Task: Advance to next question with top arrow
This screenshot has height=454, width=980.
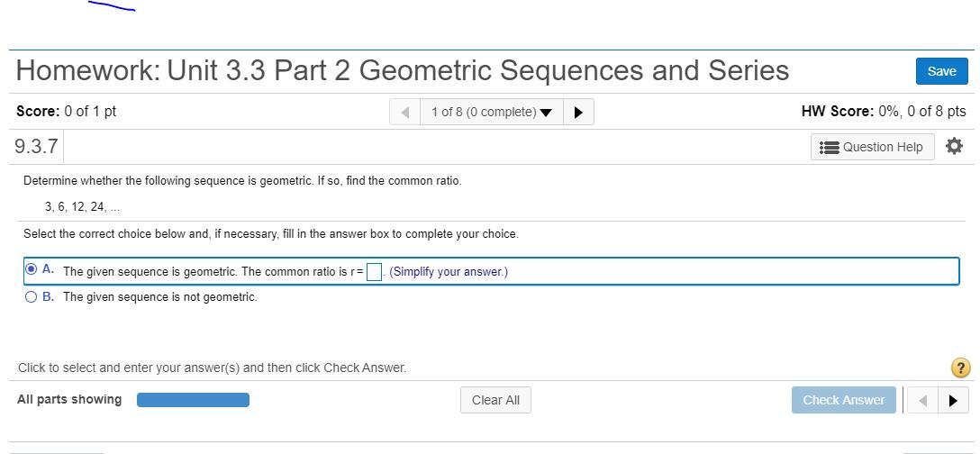Action: pyautogui.click(x=578, y=112)
